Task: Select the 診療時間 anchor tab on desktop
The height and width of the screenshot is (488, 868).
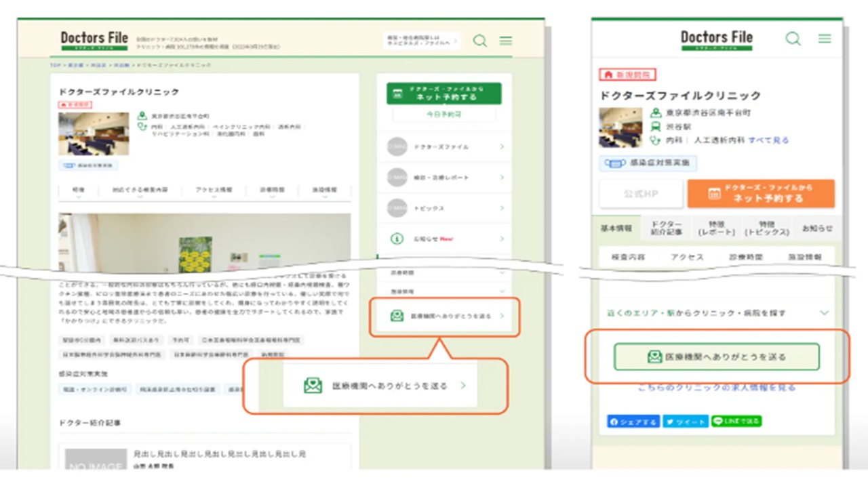Action: 271,192
